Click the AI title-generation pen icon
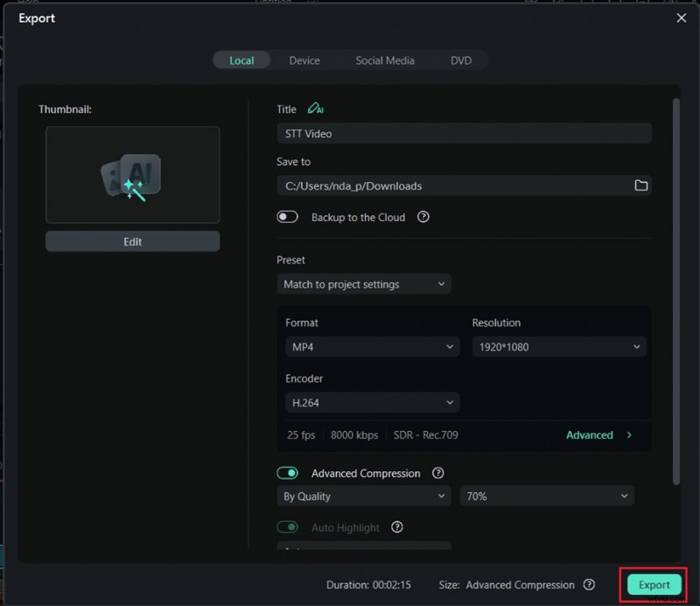The width and height of the screenshot is (700, 606). 315,108
